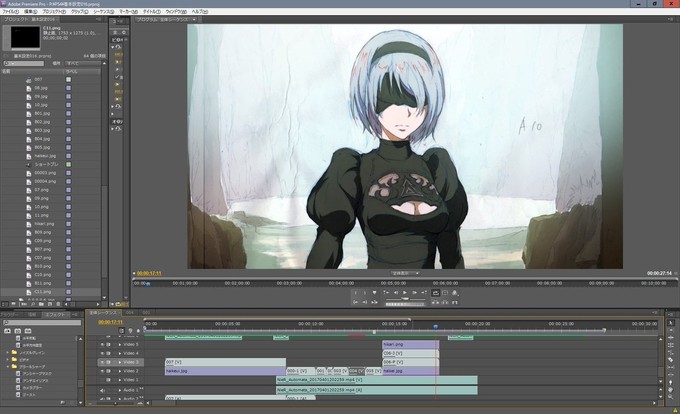The width and height of the screenshot is (680, 414).
Task: Click the label color swatch for B01.jpg
Action: click(68, 112)
